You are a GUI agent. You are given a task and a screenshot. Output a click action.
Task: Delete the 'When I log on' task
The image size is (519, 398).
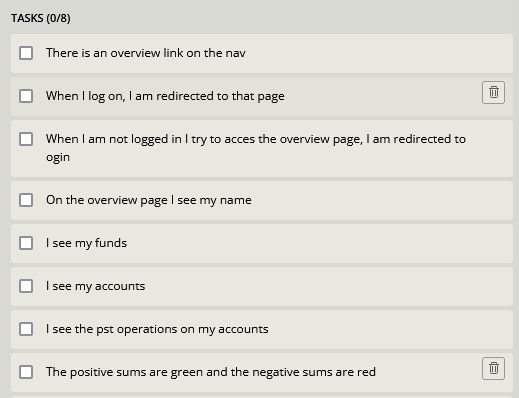tap(493, 92)
